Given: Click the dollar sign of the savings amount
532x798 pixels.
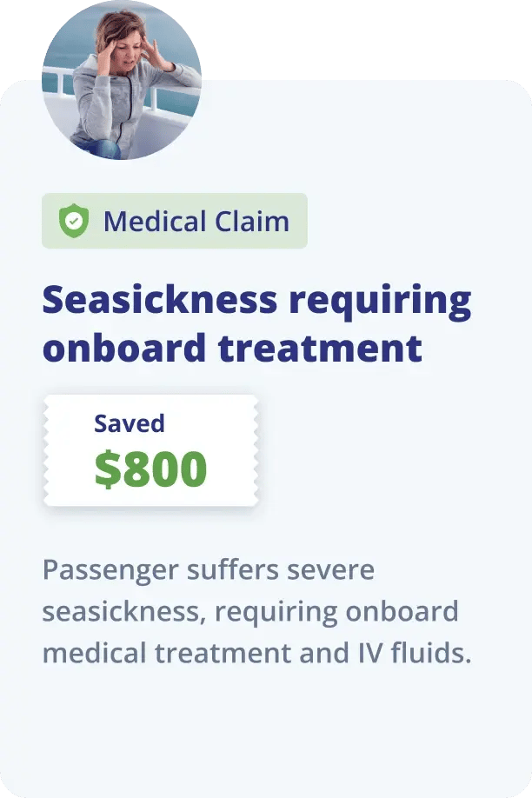Looking at the screenshot, I should 106,469.
